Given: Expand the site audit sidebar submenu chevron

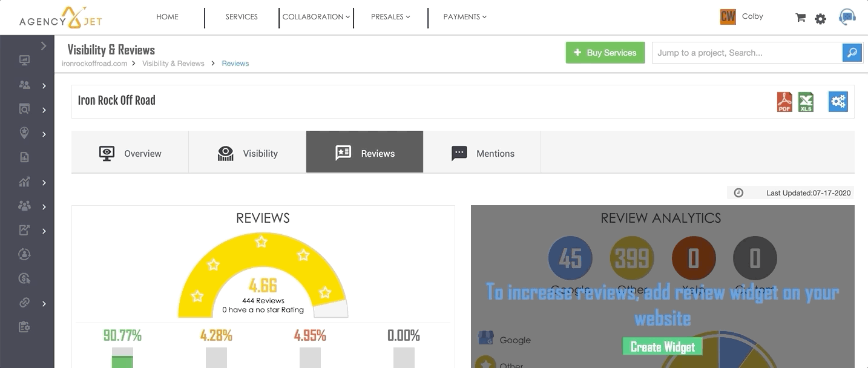Looking at the screenshot, I should pyautogui.click(x=44, y=110).
